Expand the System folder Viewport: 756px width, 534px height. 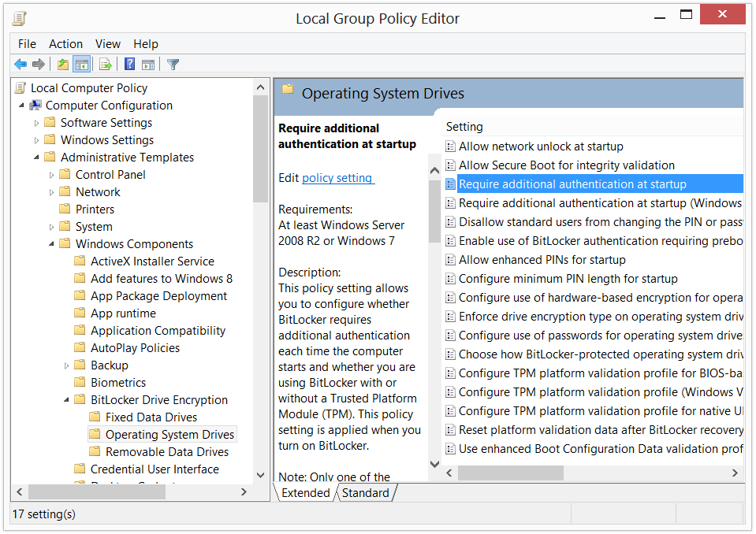pos(51,227)
